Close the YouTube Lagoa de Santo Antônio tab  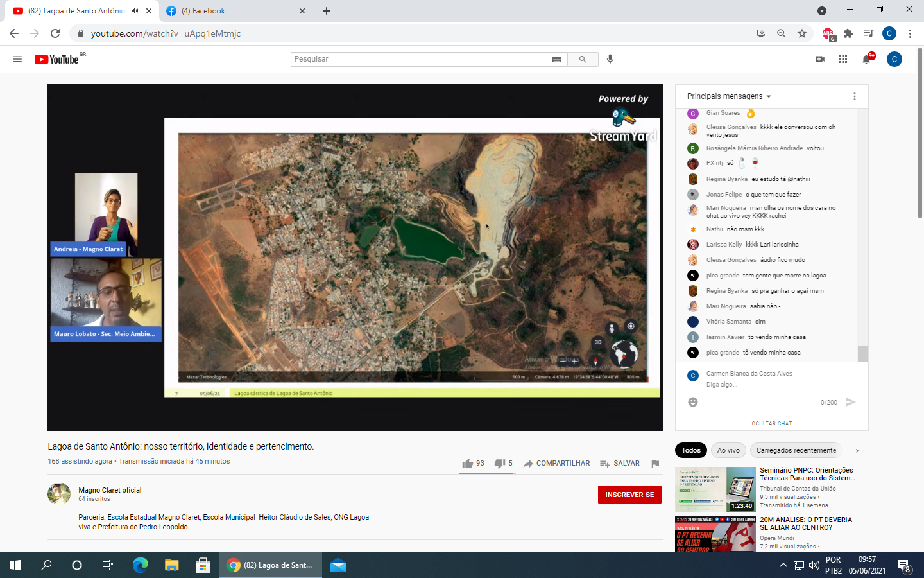pyautogui.click(x=148, y=11)
